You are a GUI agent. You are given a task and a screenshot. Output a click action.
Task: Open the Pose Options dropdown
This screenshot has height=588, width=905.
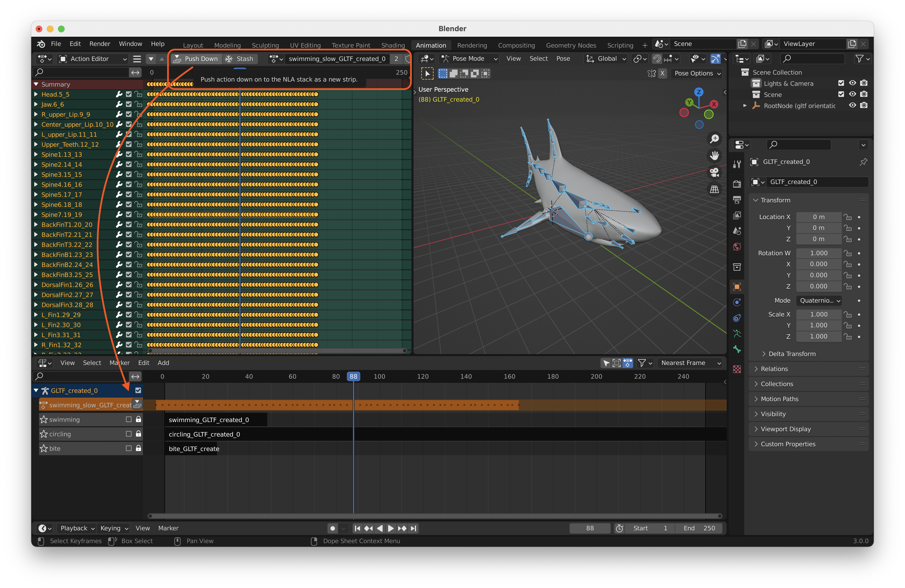coord(697,73)
